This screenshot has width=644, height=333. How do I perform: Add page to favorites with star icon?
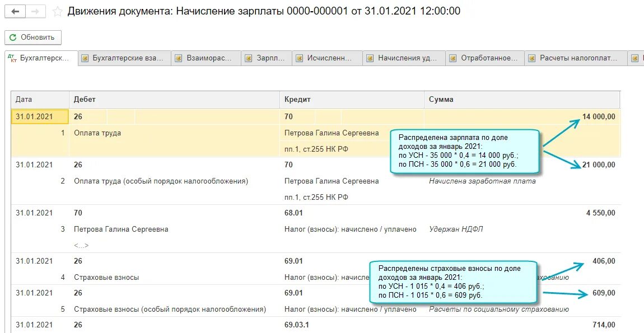pos(58,12)
